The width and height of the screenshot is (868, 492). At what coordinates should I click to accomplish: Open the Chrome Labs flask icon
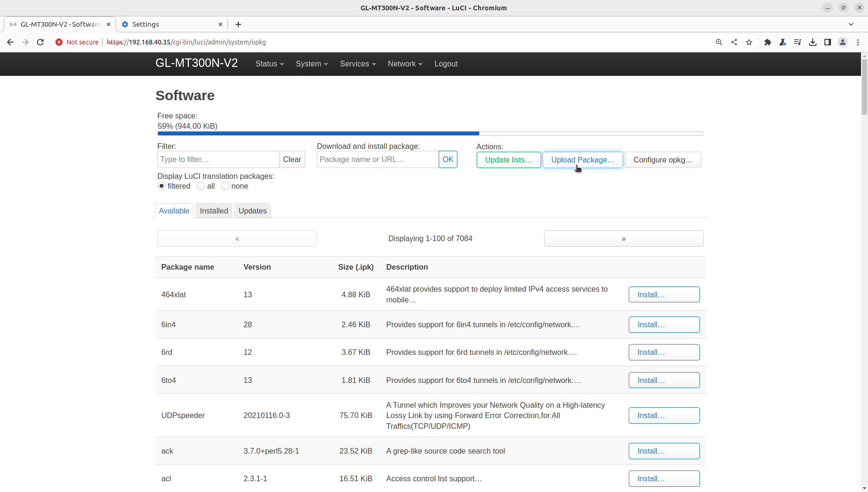pyautogui.click(x=783, y=42)
